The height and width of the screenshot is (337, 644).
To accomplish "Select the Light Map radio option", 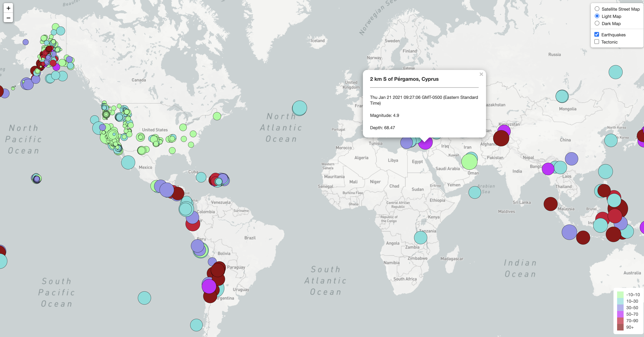I will [597, 16].
